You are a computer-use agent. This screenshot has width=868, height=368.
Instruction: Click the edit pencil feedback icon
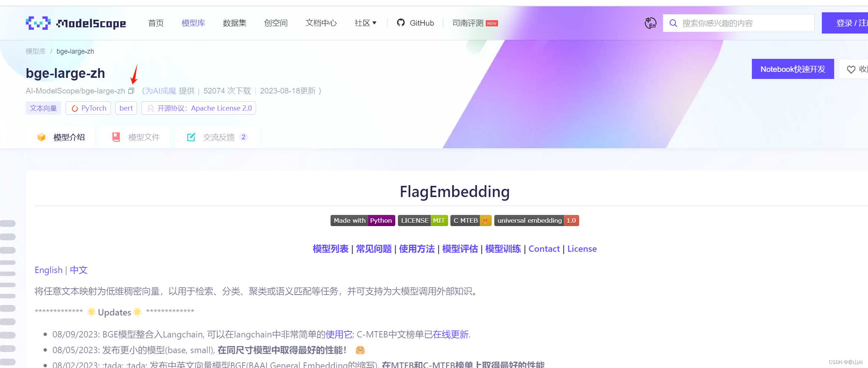click(x=191, y=137)
